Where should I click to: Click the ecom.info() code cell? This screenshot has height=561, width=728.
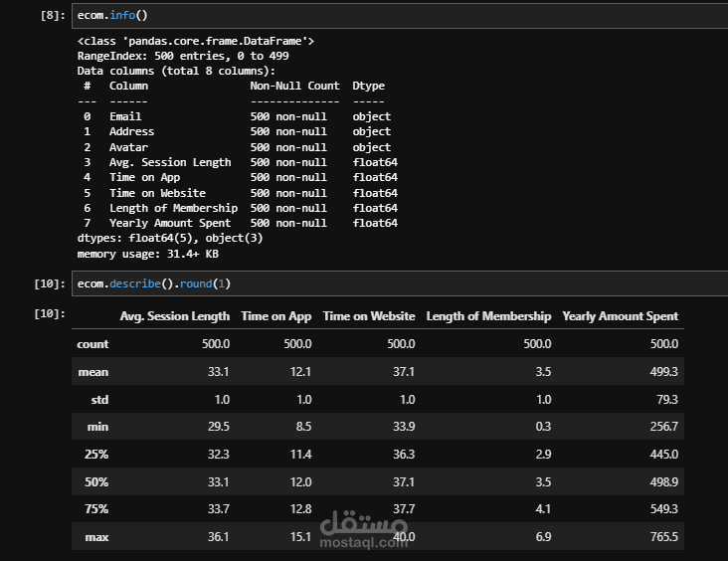click(400, 15)
